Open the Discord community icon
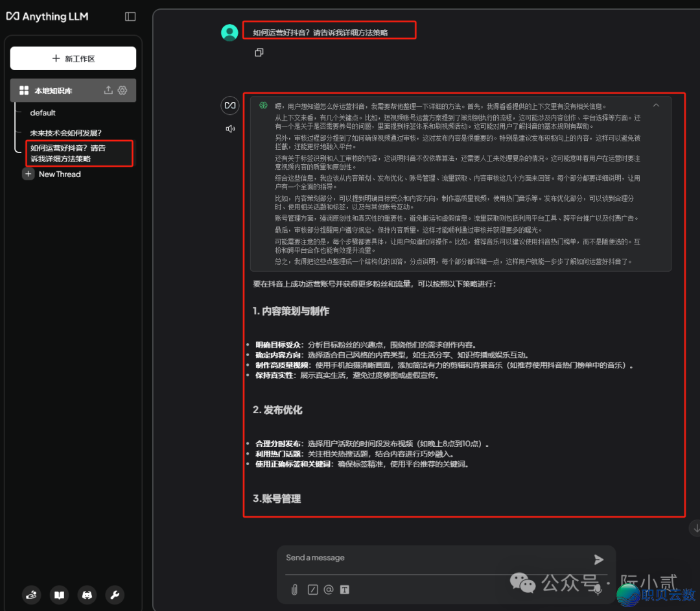Screen dimensions: 700x611 coord(87,595)
